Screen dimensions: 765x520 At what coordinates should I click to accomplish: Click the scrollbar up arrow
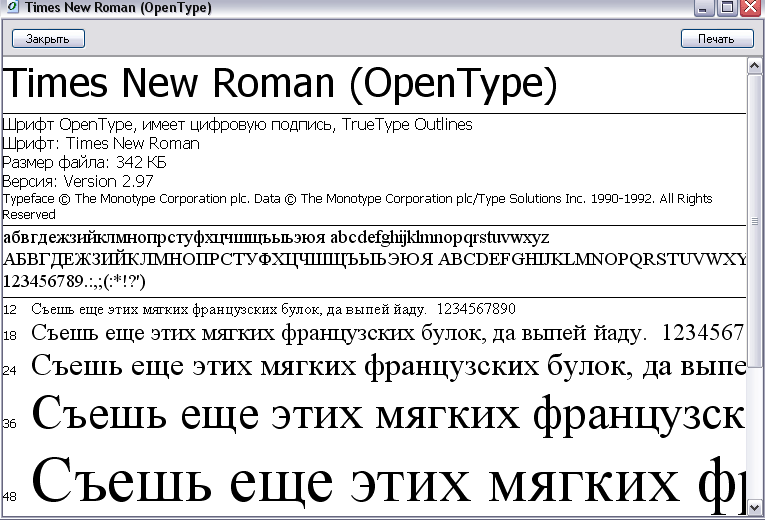click(x=754, y=65)
